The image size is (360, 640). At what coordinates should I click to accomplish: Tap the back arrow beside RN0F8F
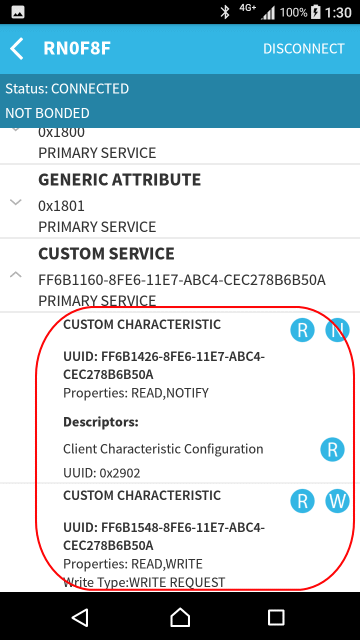17,49
